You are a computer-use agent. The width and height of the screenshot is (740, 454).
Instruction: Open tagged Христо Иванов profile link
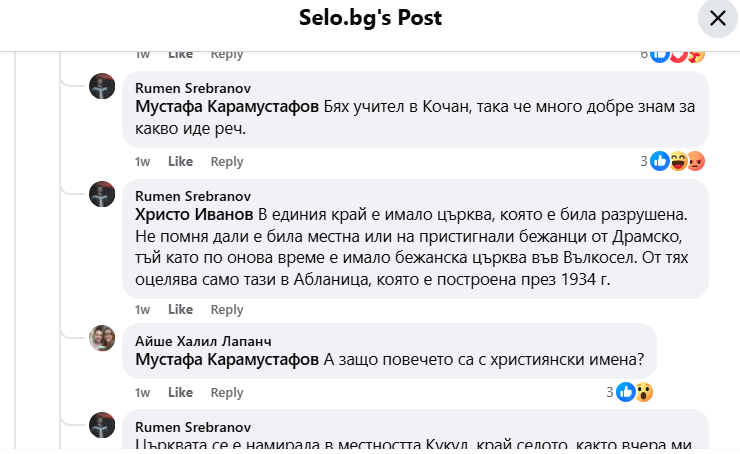pyautogui.click(x=194, y=215)
